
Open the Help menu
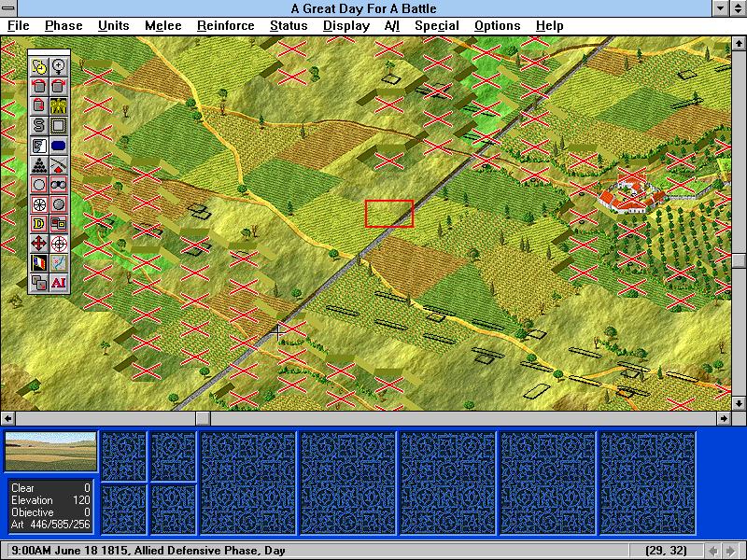tap(549, 26)
